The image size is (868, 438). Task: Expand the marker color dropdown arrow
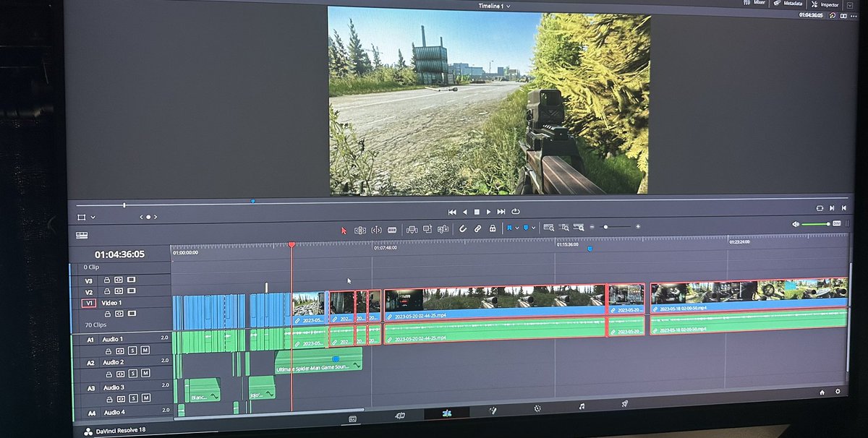[x=534, y=228]
